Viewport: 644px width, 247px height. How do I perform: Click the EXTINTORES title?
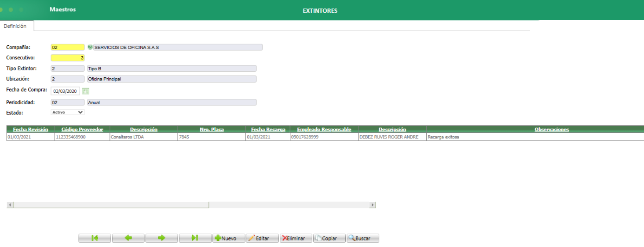click(x=320, y=11)
